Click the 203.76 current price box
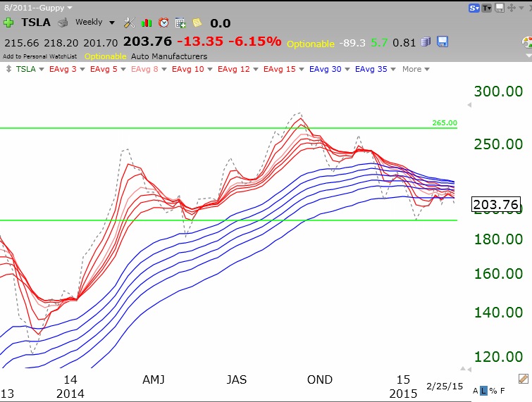The width and height of the screenshot is (532, 402). tap(495, 204)
